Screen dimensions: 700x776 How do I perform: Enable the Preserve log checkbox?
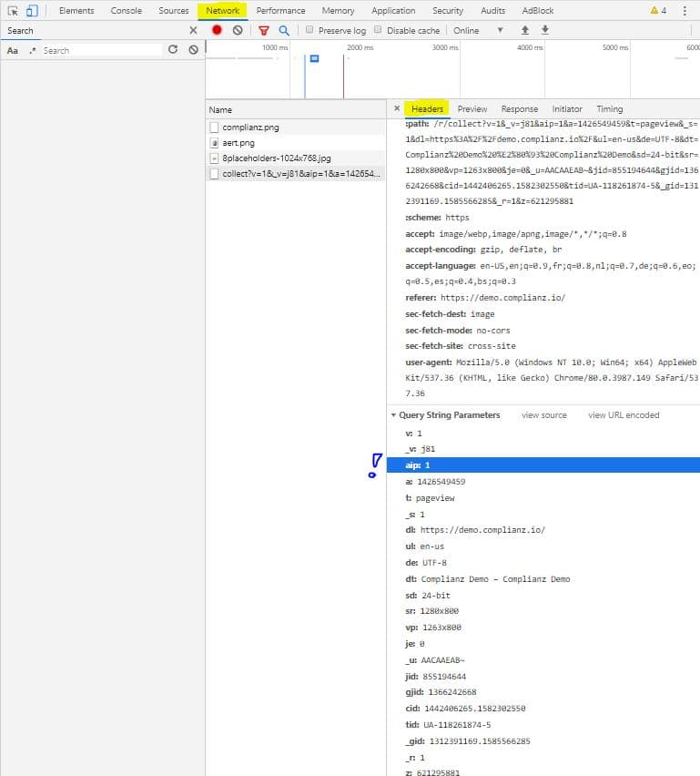pos(310,30)
